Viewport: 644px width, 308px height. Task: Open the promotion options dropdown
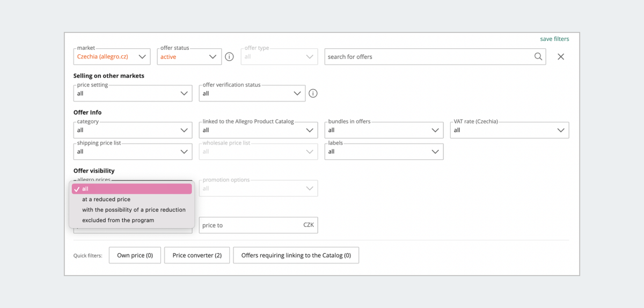258,188
